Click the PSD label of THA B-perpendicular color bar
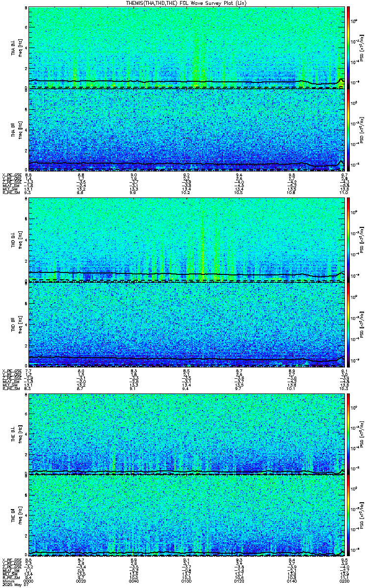The image size is (368, 588). pyautogui.click(x=362, y=47)
